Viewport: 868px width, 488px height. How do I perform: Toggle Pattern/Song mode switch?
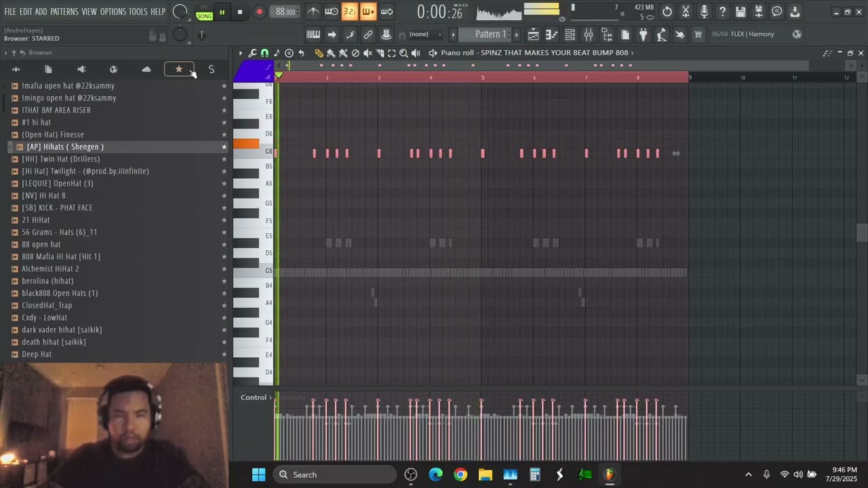click(204, 12)
